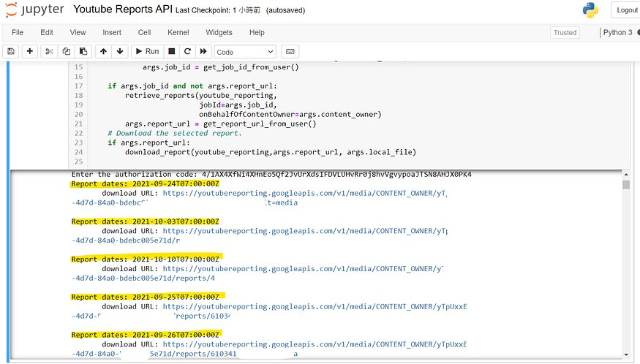
Task: Click code line 23 if args.report_url:
Action: coord(148,143)
